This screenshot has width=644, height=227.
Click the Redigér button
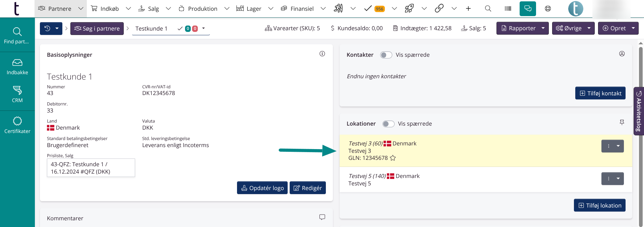(307, 188)
